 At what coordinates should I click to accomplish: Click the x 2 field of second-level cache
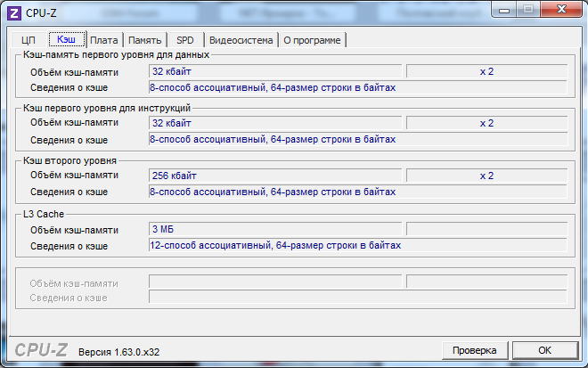(x=486, y=176)
